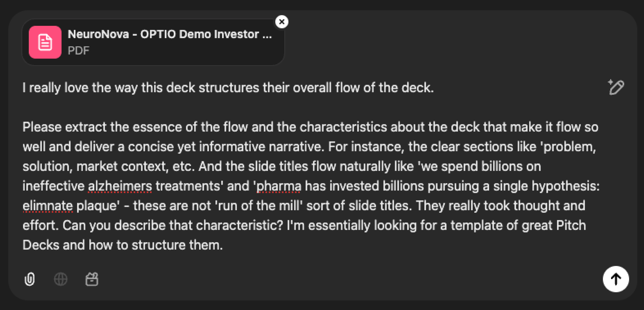Click the misspelled word 'elimnate'

tap(48, 206)
